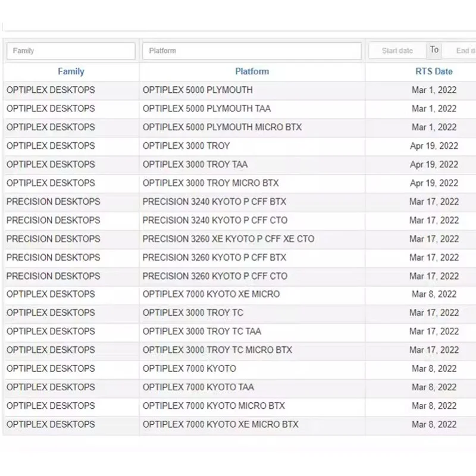Click RTS date of OPTIPLEX 3000 TROY TAA row

[434, 165]
